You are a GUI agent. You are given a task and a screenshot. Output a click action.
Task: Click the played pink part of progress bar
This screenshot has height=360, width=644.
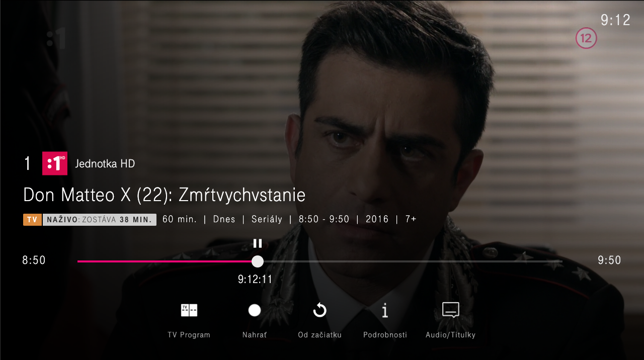[x=165, y=261]
